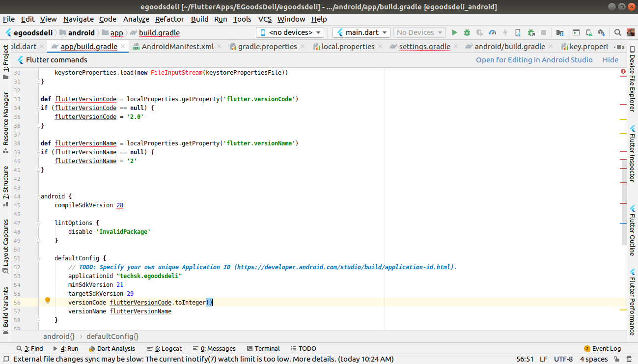638x364 pixels.
Task: Open the Event Log panel
Action: tap(602, 348)
